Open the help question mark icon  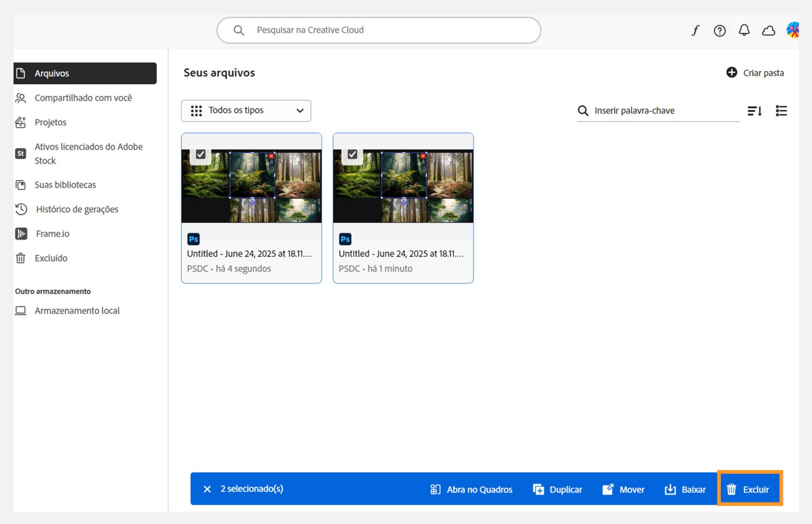coord(719,30)
